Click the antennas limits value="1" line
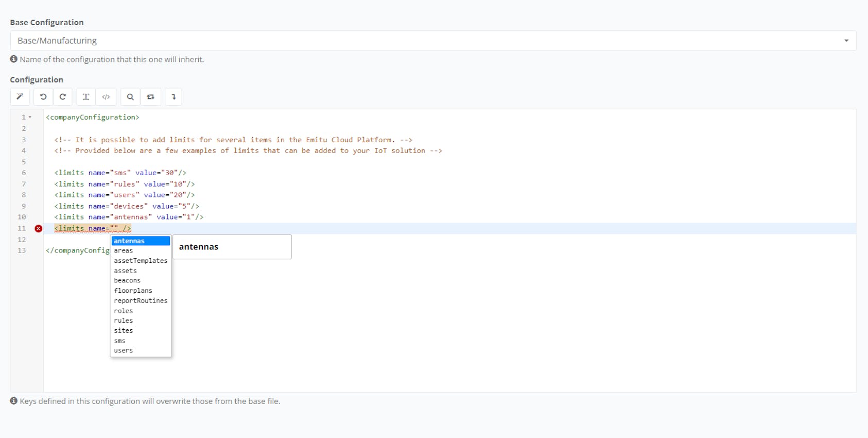Viewport: 868px width, 438px height. click(x=129, y=217)
